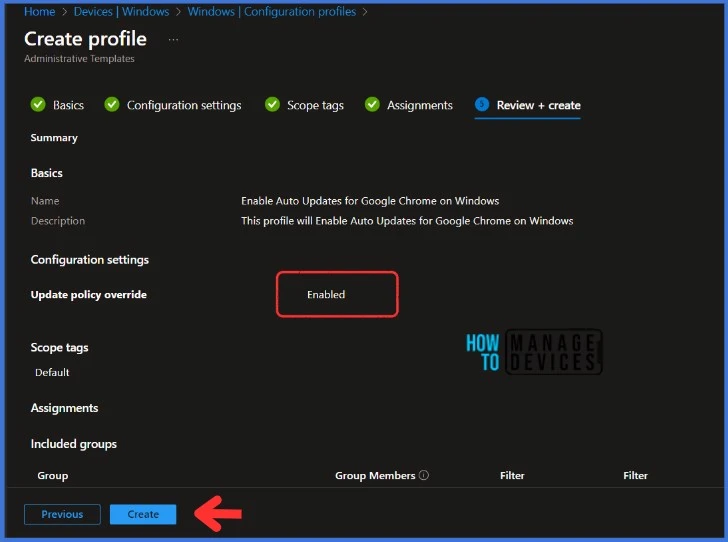Click the 'Configuration settings' summary heading

click(x=90, y=260)
